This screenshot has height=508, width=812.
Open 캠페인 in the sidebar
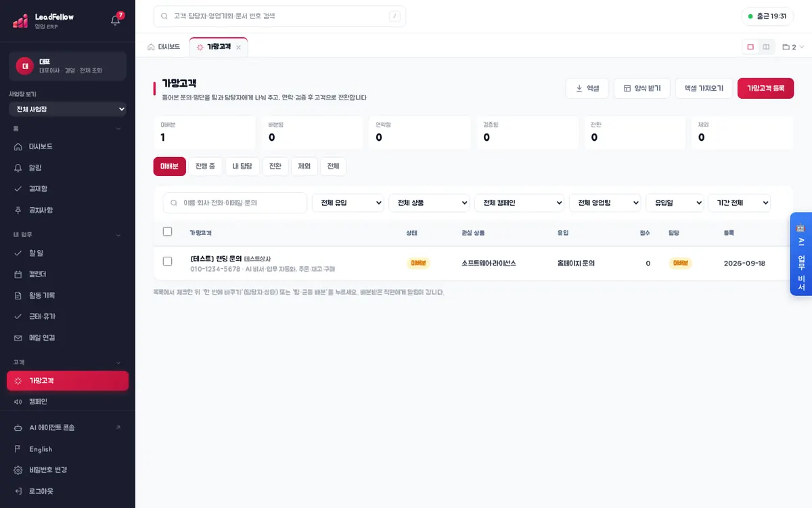tap(68, 402)
